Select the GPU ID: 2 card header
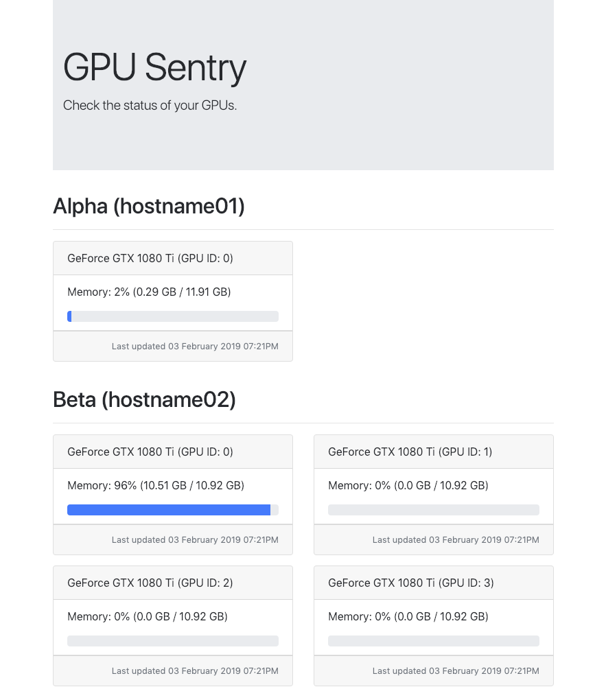This screenshot has width=606, height=700. 173,583
